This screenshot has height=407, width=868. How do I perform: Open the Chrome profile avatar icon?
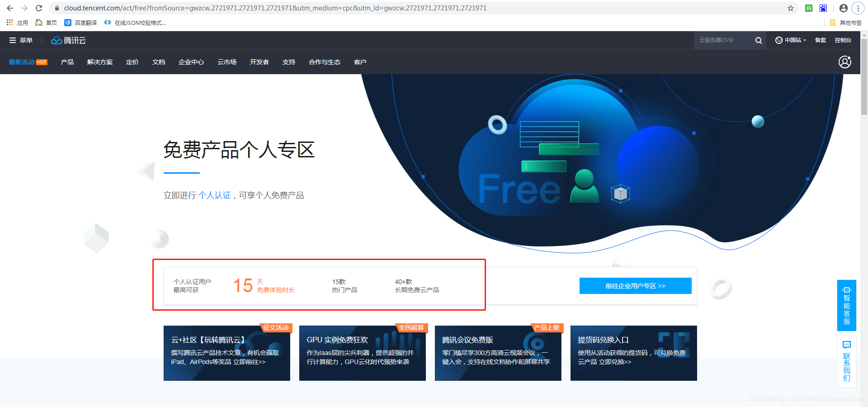844,8
